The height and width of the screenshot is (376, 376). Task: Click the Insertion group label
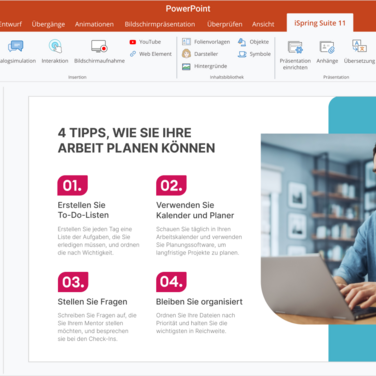(77, 77)
